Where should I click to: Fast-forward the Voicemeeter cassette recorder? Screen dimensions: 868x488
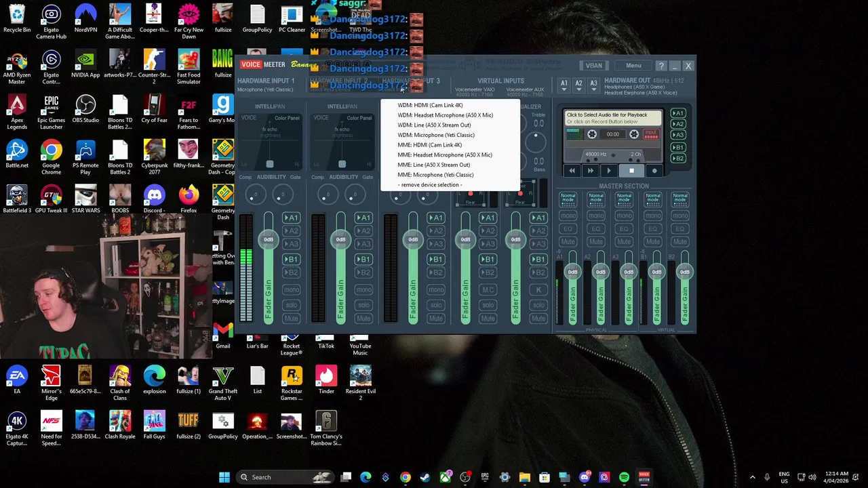[590, 171]
